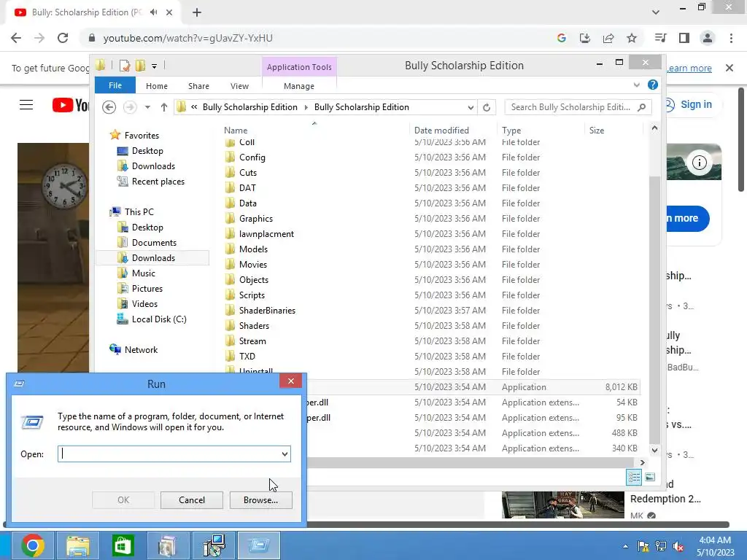Expand the address bar history dropdown
The height and width of the screenshot is (560, 747).
point(471,107)
